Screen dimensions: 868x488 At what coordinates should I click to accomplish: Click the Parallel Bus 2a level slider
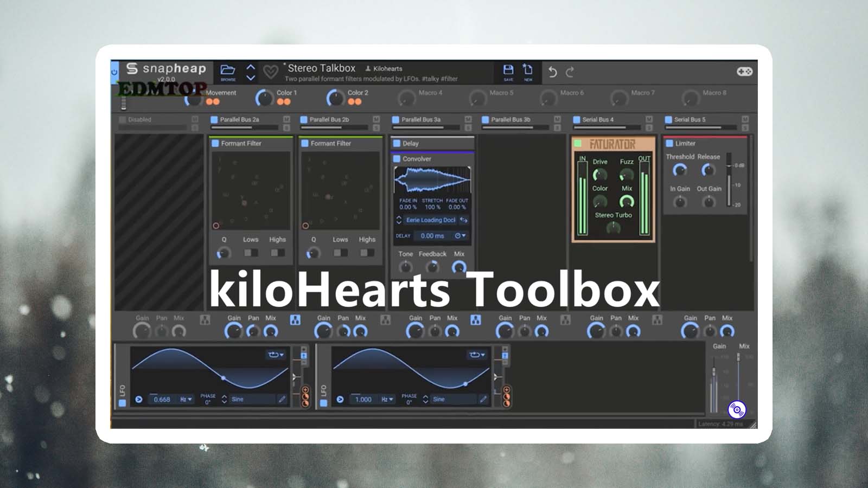click(245, 128)
